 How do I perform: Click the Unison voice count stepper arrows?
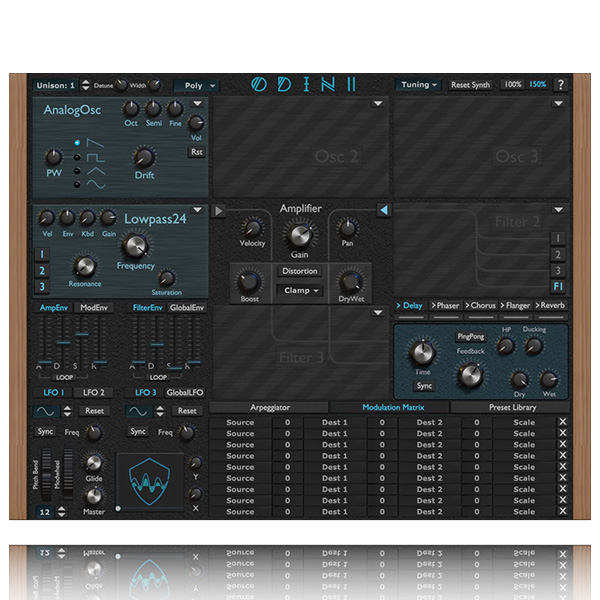pyautogui.click(x=86, y=85)
